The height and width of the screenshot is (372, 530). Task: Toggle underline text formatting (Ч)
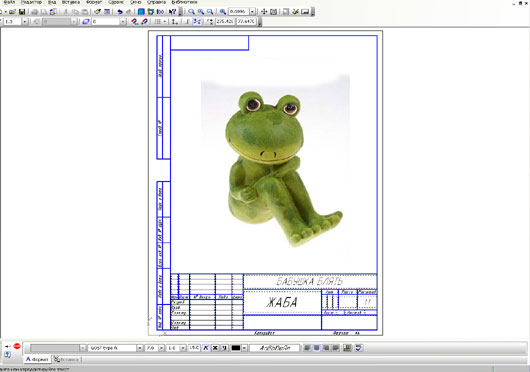click(x=224, y=348)
